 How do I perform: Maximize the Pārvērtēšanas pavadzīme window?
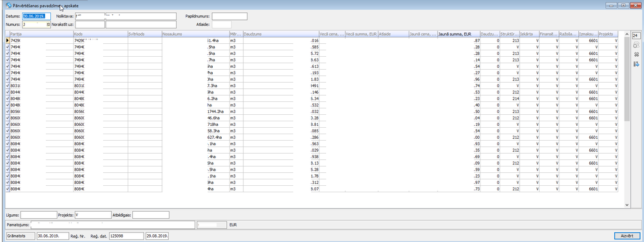point(624,6)
